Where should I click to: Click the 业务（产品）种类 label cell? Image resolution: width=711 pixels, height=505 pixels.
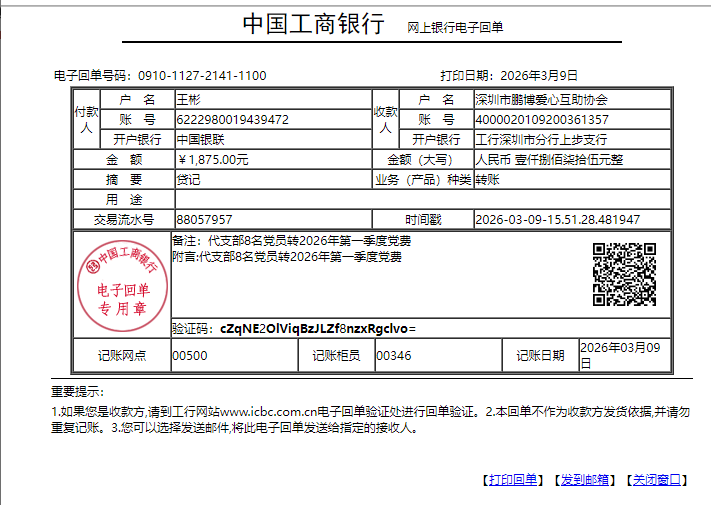coord(423,180)
